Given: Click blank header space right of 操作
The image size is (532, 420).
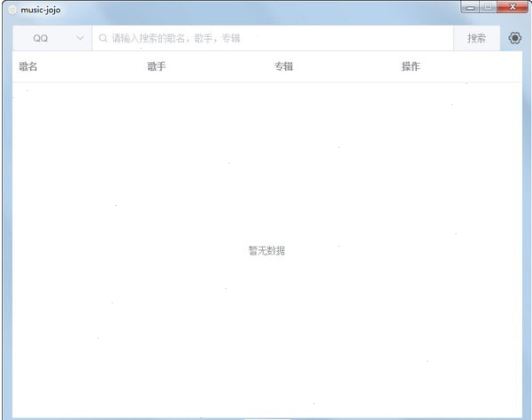Looking at the screenshot, I should [478, 66].
